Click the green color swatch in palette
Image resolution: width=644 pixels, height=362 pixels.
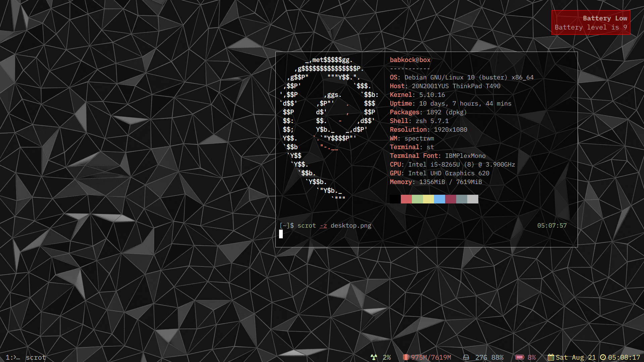coord(417,199)
